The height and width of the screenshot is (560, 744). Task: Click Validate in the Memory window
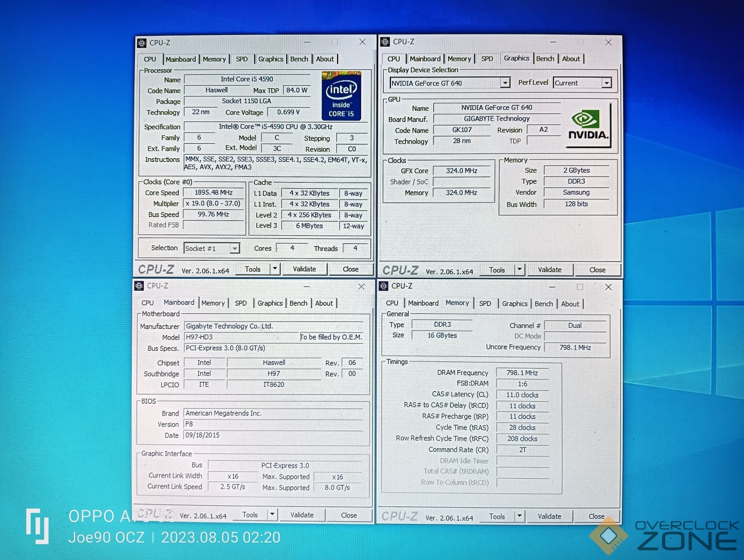click(x=549, y=517)
